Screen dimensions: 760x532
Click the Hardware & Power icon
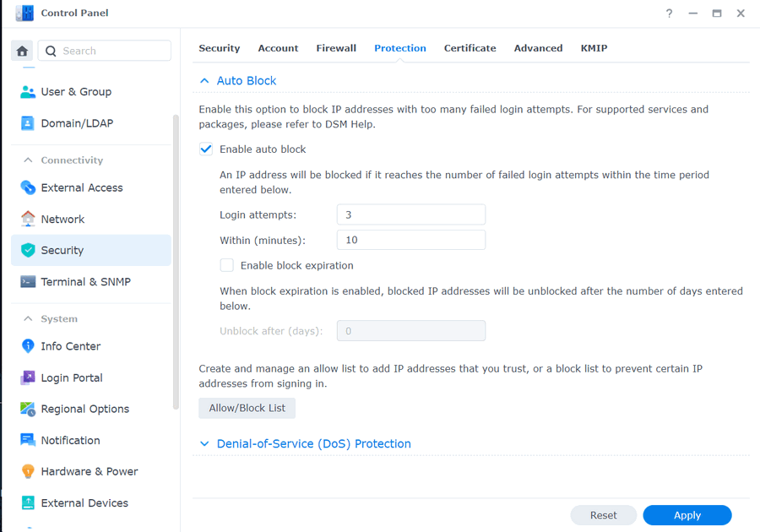[x=28, y=471]
